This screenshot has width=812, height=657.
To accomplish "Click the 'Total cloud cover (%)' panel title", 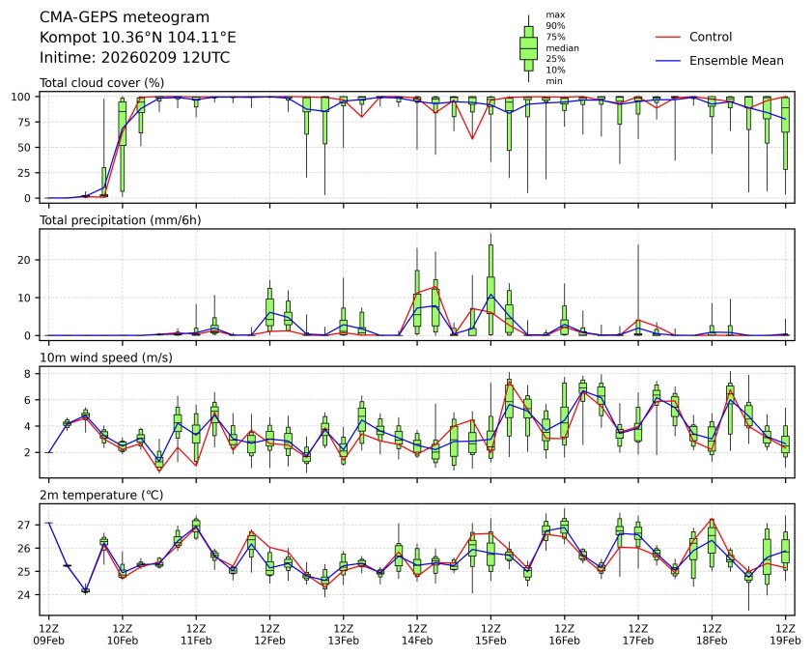I will [x=101, y=83].
